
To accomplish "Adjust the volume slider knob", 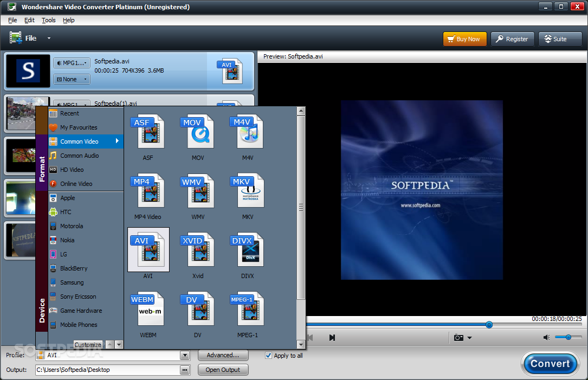I will click(568, 337).
